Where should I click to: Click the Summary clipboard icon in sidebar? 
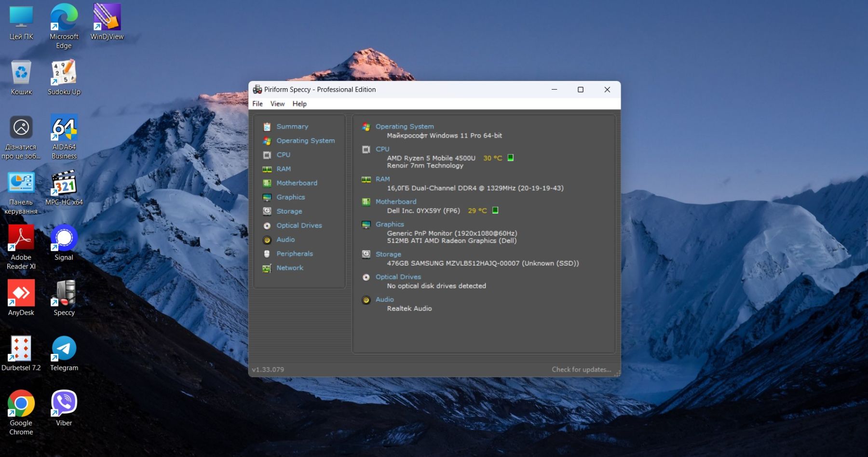(x=267, y=127)
